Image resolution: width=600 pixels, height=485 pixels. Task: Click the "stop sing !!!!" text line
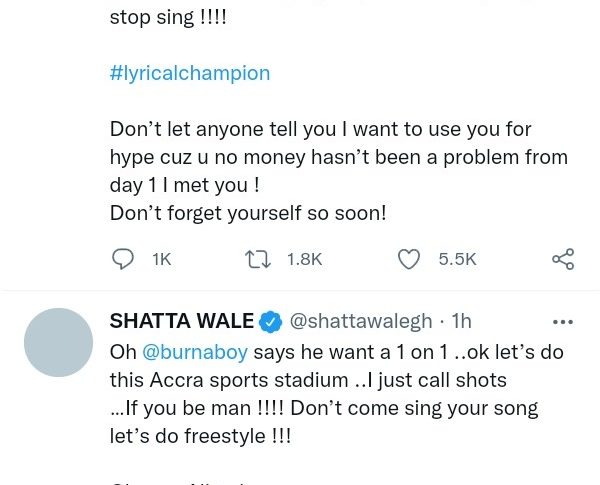click(x=170, y=18)
